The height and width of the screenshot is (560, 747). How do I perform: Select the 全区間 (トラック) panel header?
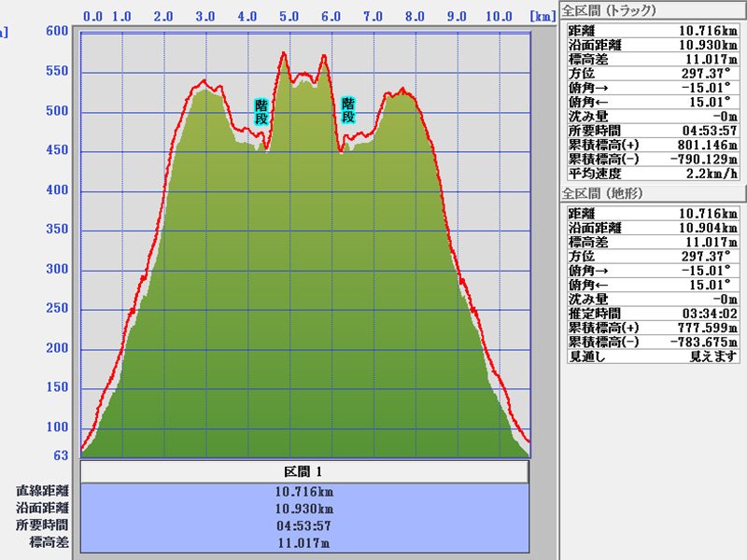(x=609, y=11)
